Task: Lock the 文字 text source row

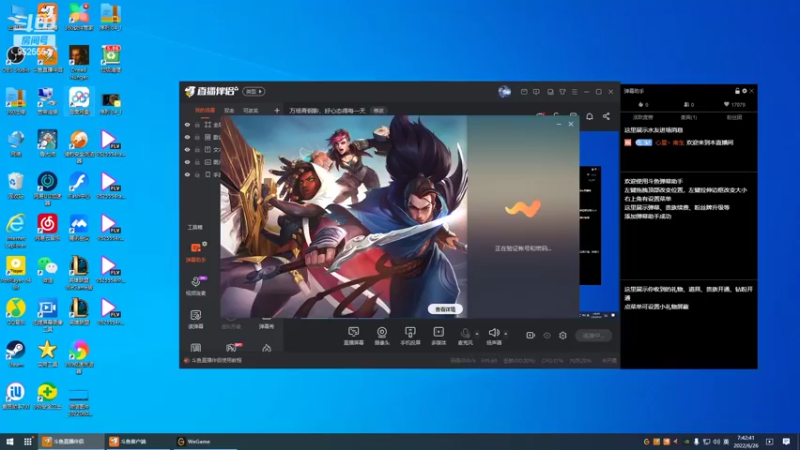Action: (x=197, y=149)
